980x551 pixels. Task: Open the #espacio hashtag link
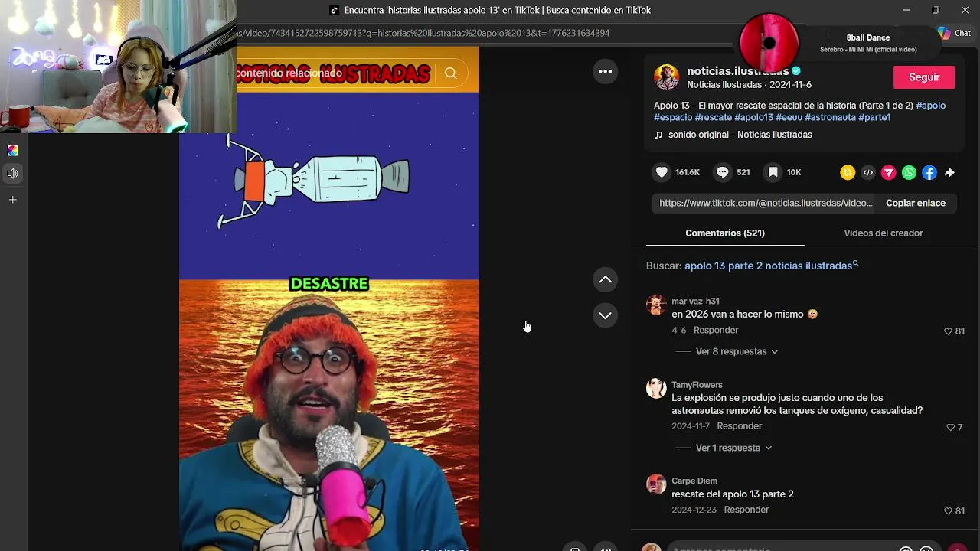[673, 118]
